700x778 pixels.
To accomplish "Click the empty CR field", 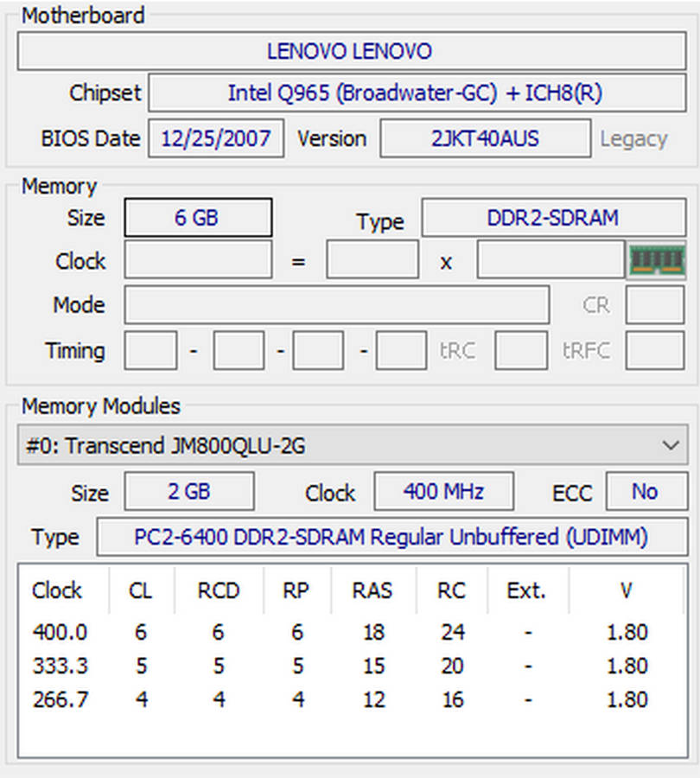I will point(654,305).
